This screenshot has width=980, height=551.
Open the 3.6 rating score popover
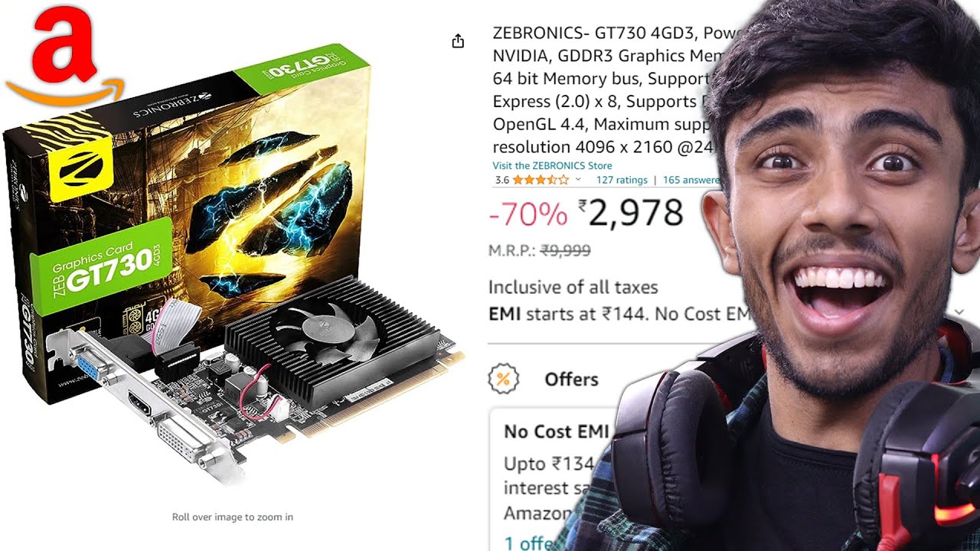click(x=501, y=181)
